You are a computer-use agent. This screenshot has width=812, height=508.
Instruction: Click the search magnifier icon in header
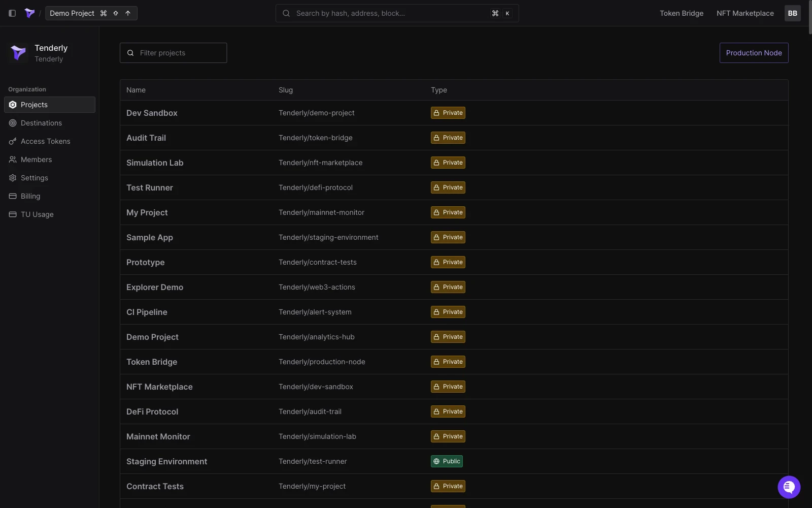tap(286, 13)
